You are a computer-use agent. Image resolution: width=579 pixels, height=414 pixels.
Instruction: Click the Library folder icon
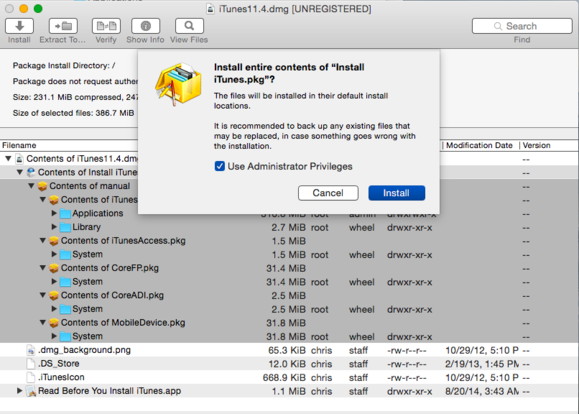65,227
